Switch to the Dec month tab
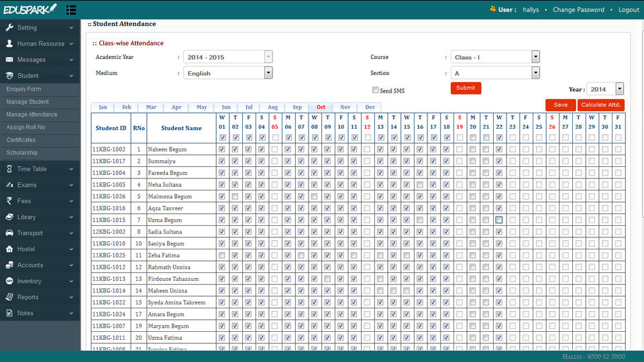Viewport: 644px width, 362px height. click(x=370, y=107)
